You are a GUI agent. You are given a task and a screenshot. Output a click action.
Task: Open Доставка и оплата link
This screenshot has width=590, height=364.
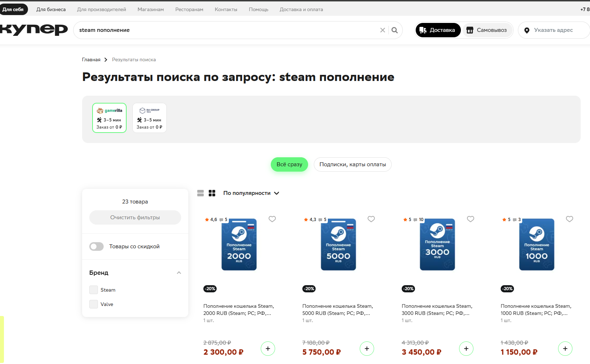coord(301,10)
